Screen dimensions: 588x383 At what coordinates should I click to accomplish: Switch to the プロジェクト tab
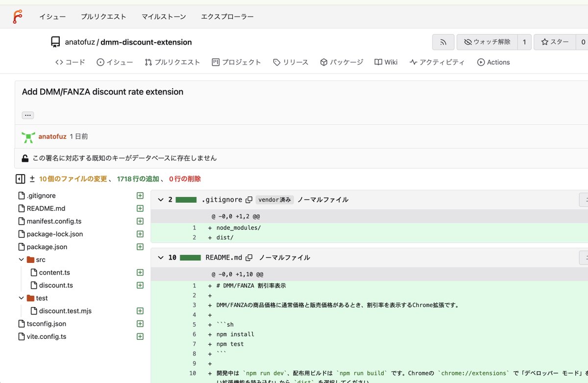tap(236, 62)
